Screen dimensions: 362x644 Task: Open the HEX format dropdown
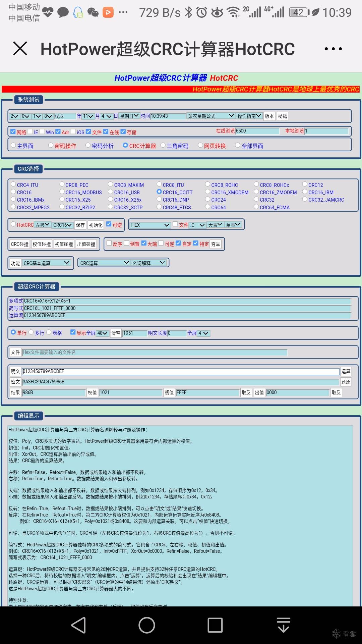(150, 225)
